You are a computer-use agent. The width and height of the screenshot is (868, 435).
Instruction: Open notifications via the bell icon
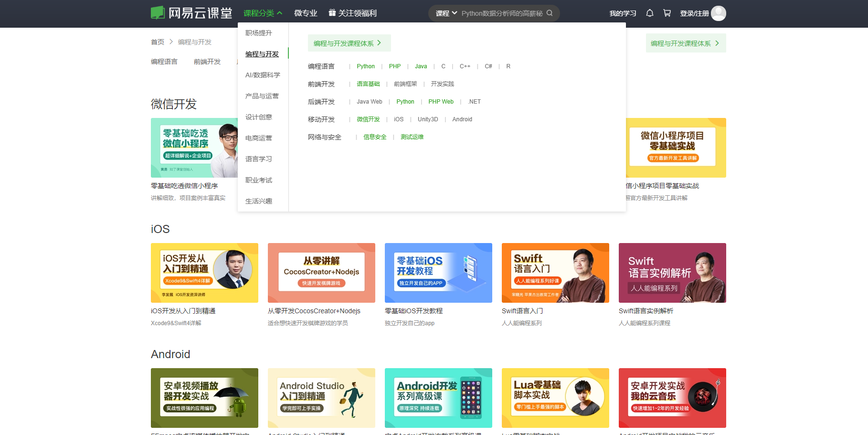coord(649,13)
